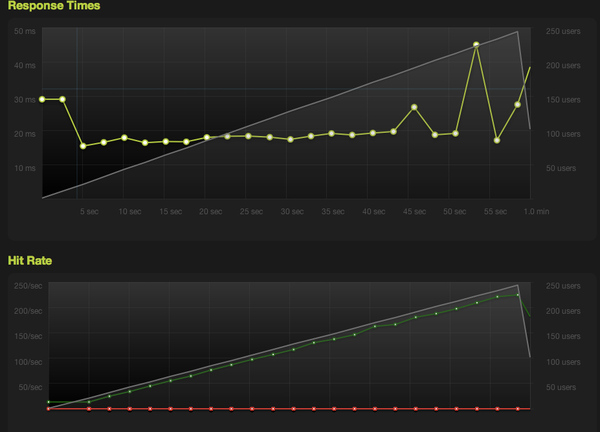Click the 250/sec Hit Rate axis label
This screenshot has height=432, width=600.
[28, 286]
